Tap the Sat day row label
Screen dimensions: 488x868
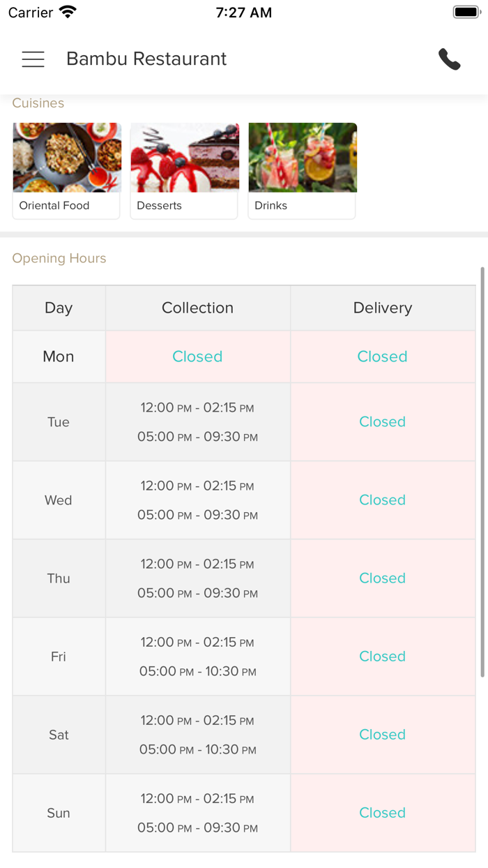point(59,735)
